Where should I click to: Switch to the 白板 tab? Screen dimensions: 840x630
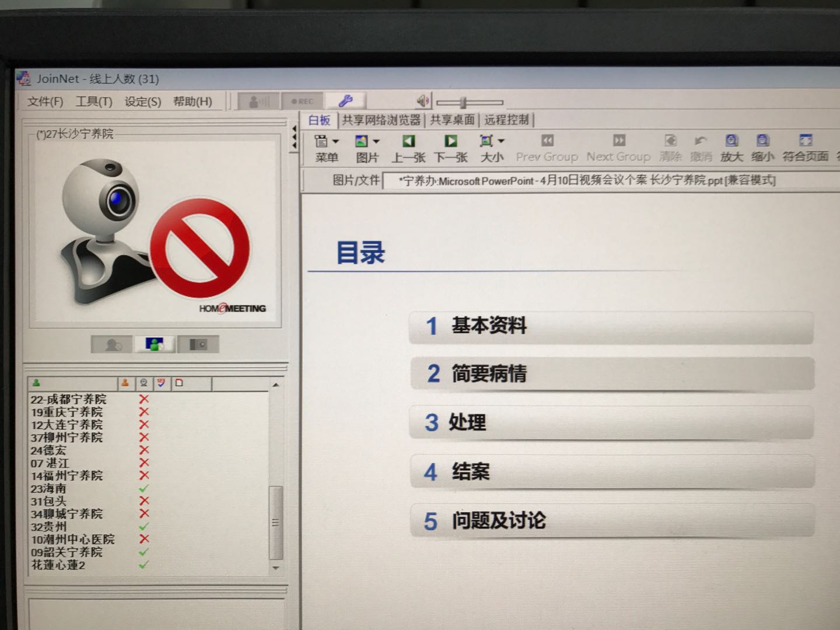tap(319, 120)
